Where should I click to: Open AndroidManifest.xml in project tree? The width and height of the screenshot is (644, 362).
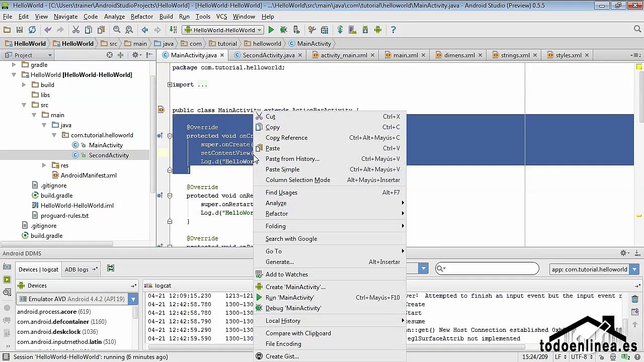tap(89, 175)
